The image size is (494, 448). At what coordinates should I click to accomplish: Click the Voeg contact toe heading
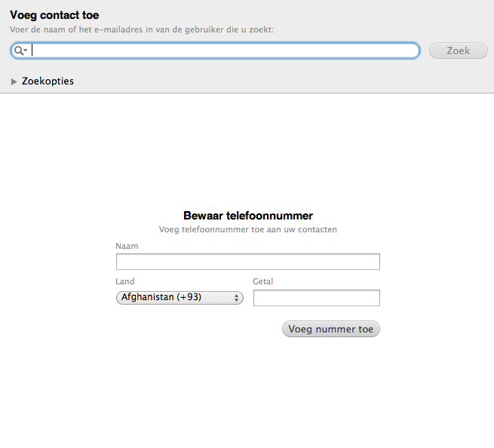pyautogui.click(x=54, y=15)
